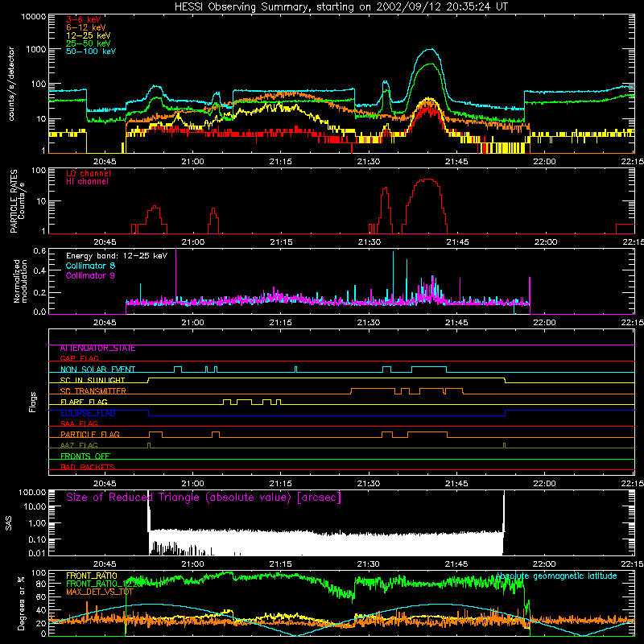
Task: Click the green '25-50 keV' legend label
Action: tap(89, 43)
